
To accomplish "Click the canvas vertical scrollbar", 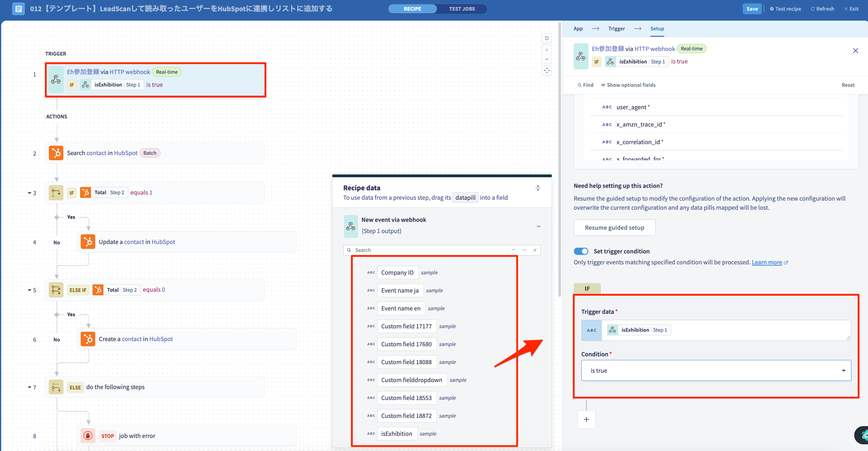I will [560, 159].
